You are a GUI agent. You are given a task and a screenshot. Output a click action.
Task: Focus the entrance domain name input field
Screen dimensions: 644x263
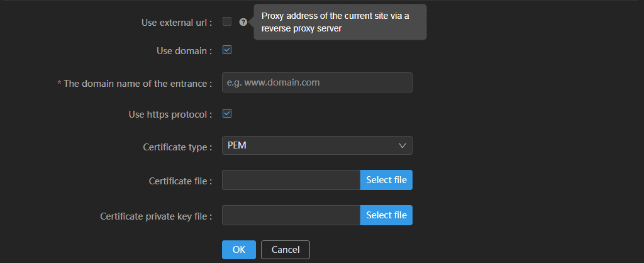(x=317, y=82)
